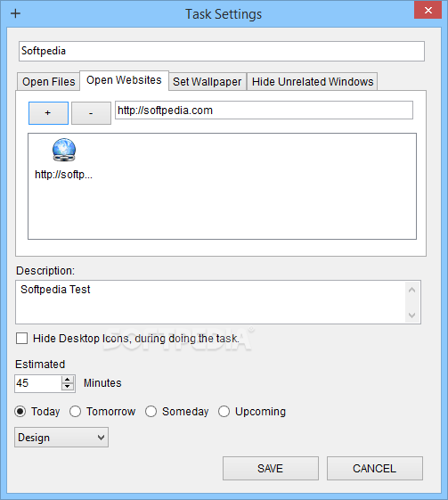The image size is (448, 500).
Task: Click the CANCEL button
Action: 375,469
